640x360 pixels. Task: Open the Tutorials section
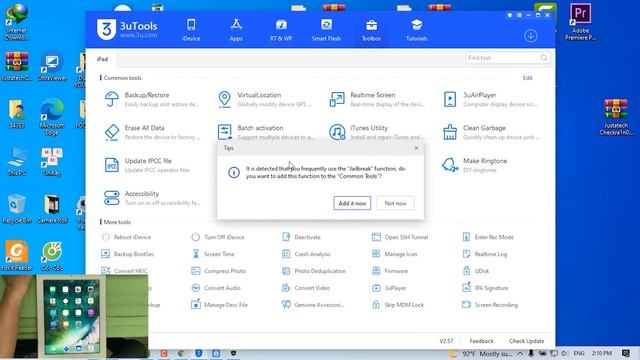(416, 30)
